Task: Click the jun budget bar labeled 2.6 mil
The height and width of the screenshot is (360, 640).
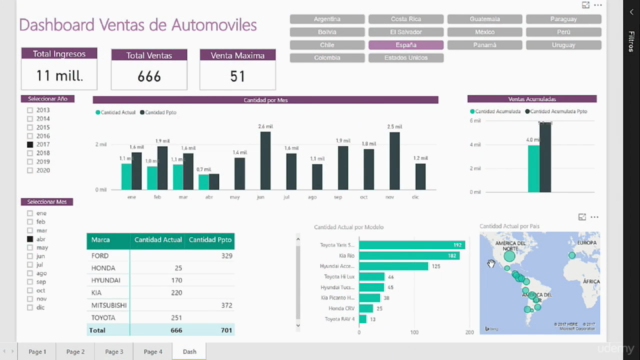Action: tap(266, 161)
